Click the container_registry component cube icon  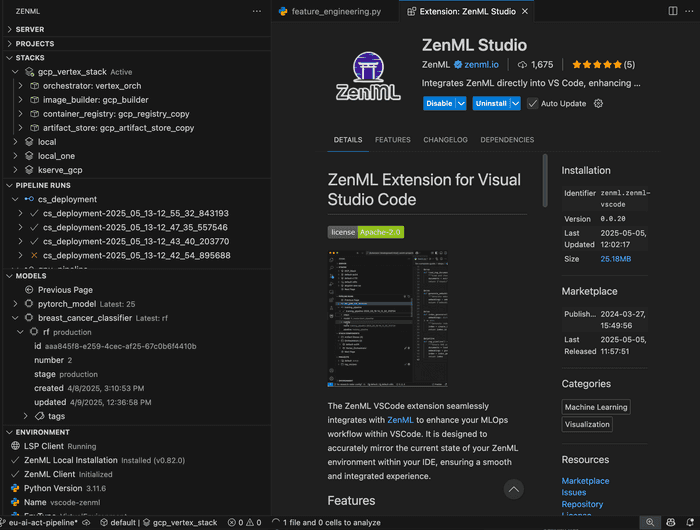(34, 114)
